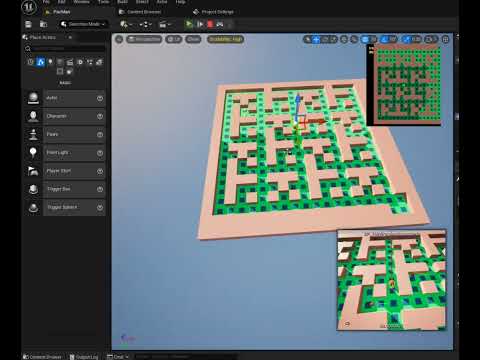Image resolution: width=480 pixels, height=360 pixels.
Task: Click the Place Actors search field
Action: pos(65,49)
